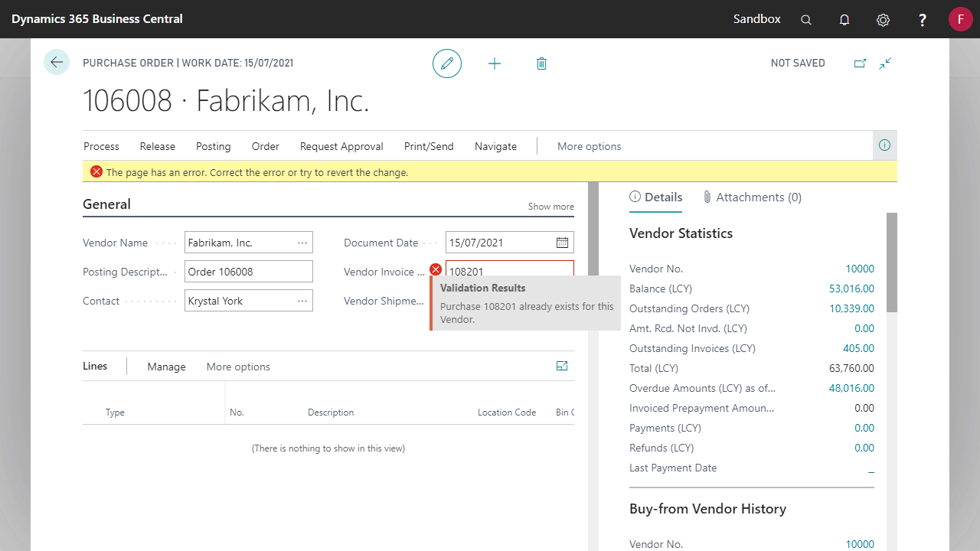Open Payments (LCY) value 0.00
This screenshot has height=551, width=980.
864,428
